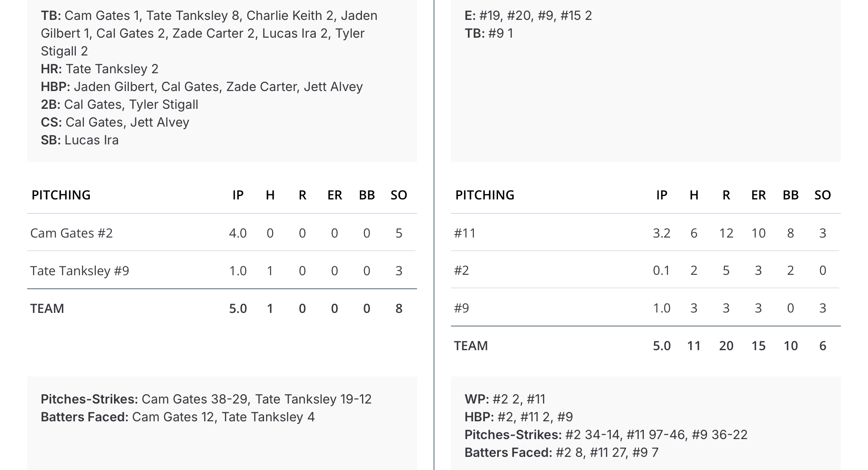Click the SB: Lucas Ira line
Viewport: 868px width, 470px height.
point(80,140)
